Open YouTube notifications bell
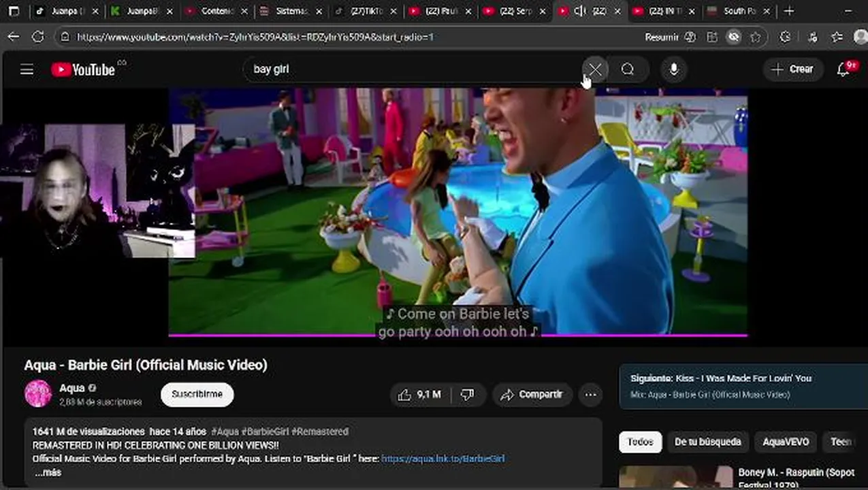 pos(843,69)
